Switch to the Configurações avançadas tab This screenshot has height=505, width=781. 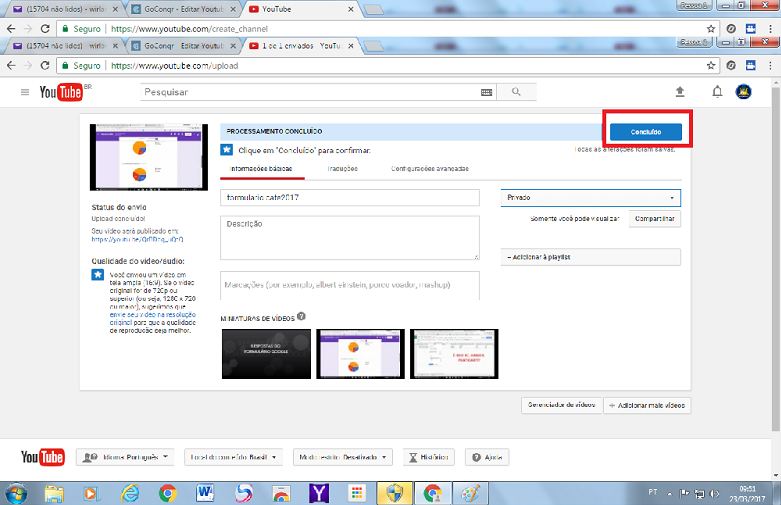pos(429,169)
